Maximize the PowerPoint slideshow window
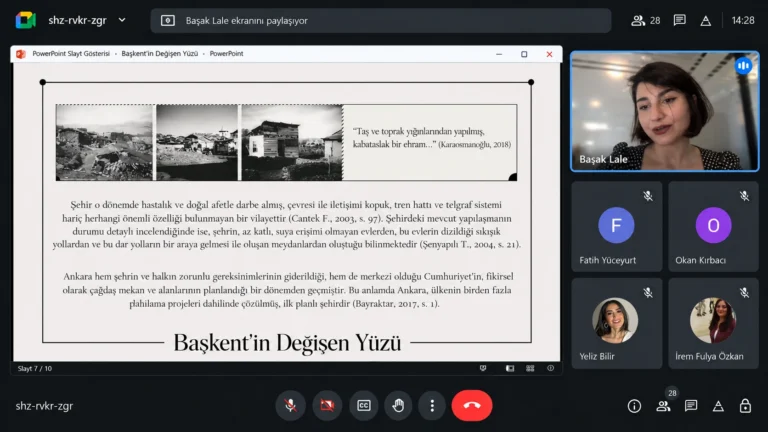Viewport: 768px width, 432px height. click(x=524, y=54)
